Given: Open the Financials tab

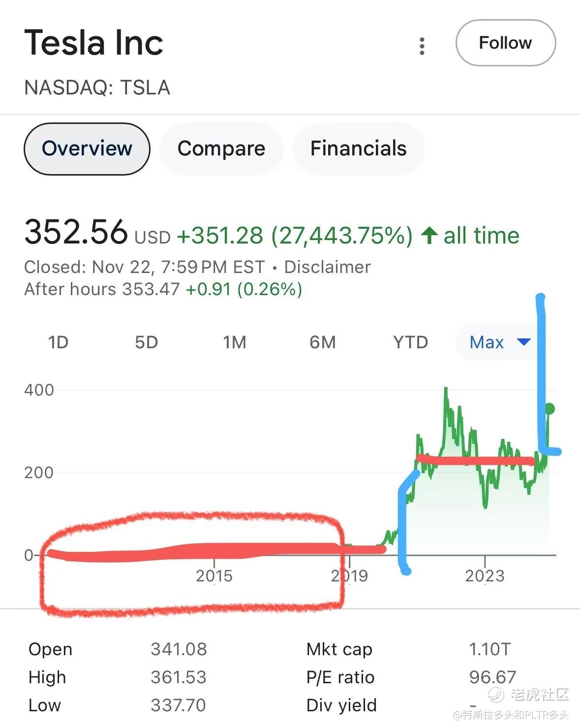Looking at the screenshot, I should 358,149.
